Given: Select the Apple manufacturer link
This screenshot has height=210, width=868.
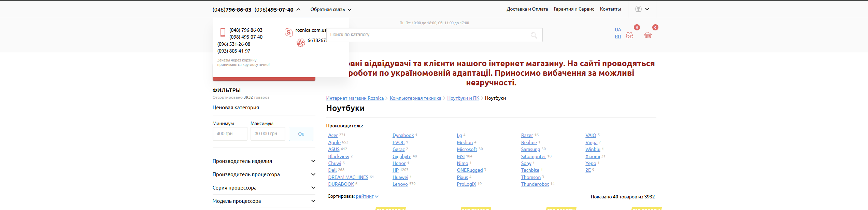Looking at the screenshot, I should click(x=334, y=142).
